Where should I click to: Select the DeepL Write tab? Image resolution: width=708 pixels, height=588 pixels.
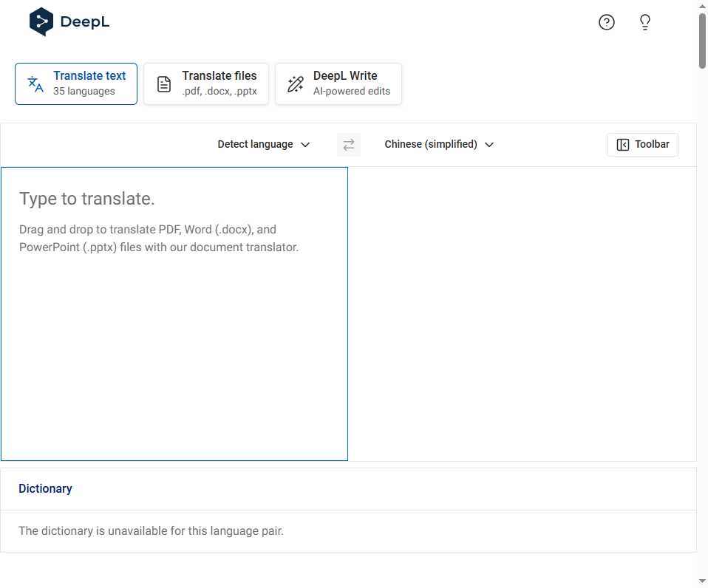coord(338,83)
